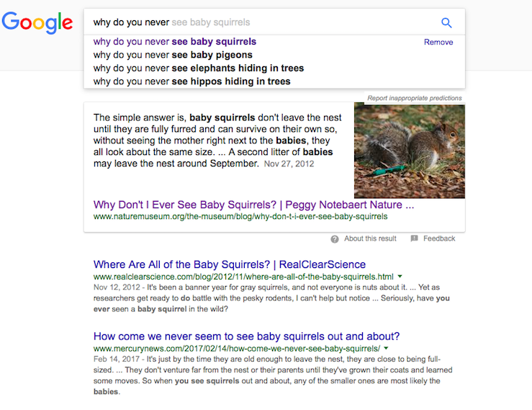The image size is (532, 410).
Task: Open the Mercury News baby squirrels article
Action: click(x=246, y=337)
